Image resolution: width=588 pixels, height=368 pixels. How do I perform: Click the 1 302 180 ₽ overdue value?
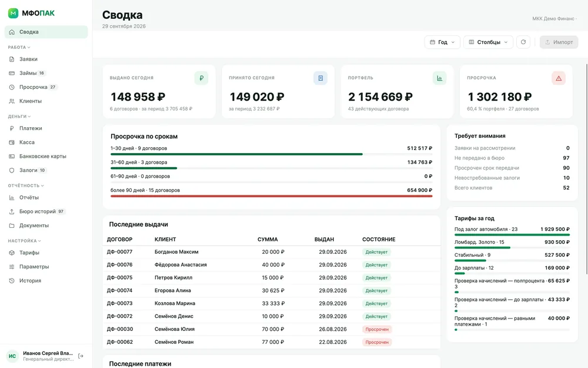coord(499,97)
